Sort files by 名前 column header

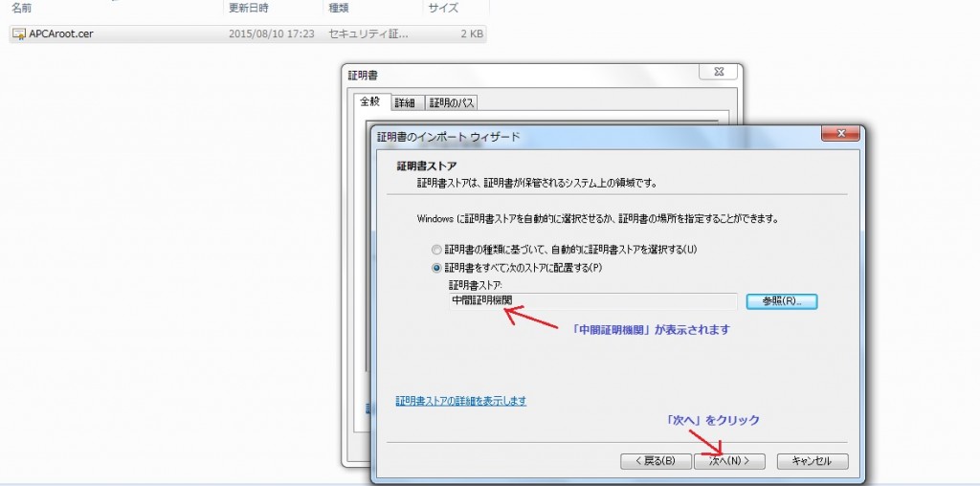(x=21, y=8)
